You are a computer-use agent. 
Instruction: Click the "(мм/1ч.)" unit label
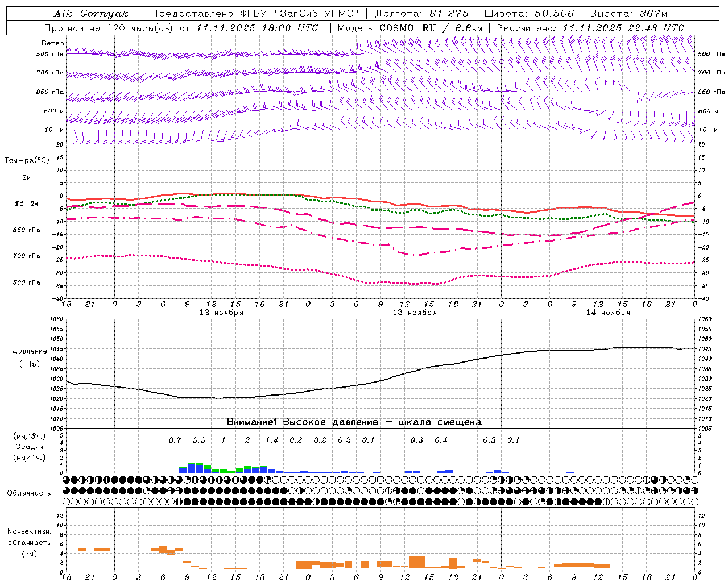point(29,458)
